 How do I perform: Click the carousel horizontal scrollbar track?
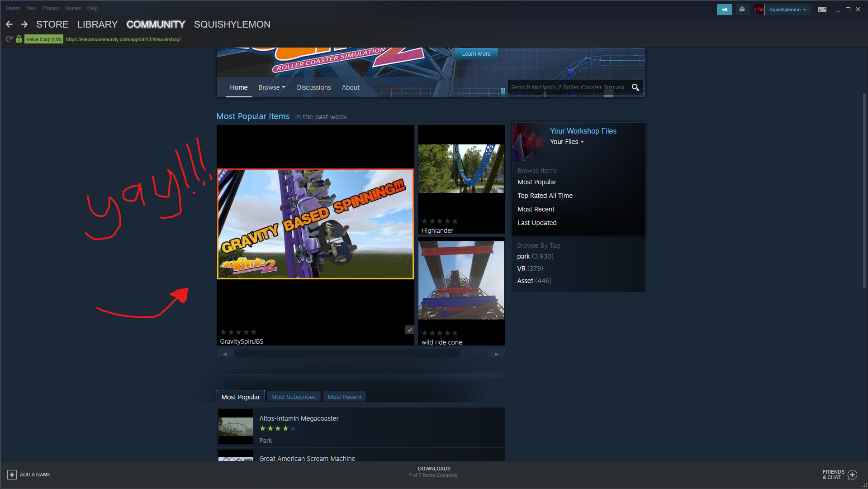(x=360, y=354)
